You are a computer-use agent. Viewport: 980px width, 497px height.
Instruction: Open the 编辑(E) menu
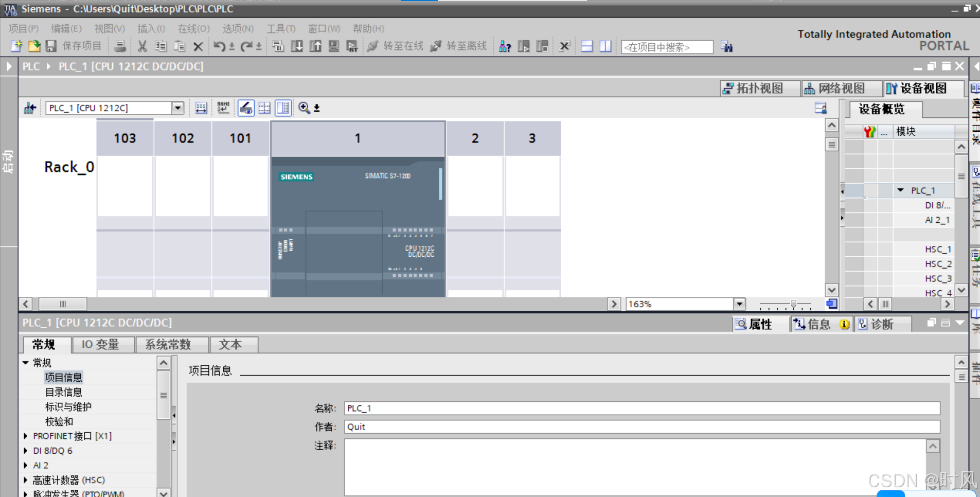click(x=66, y=29)
